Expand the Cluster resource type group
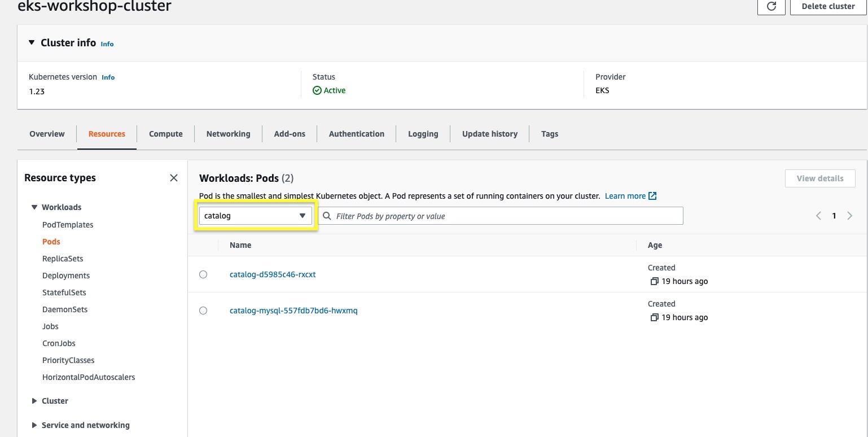This screenshot has height=437, width=868. 35,401
